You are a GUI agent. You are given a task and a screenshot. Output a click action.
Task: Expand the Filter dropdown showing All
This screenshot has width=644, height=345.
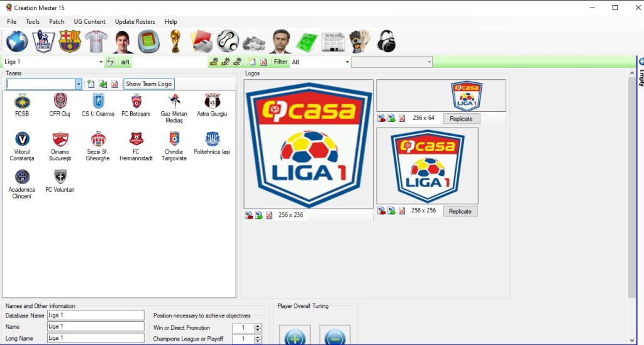pos(347,62)
